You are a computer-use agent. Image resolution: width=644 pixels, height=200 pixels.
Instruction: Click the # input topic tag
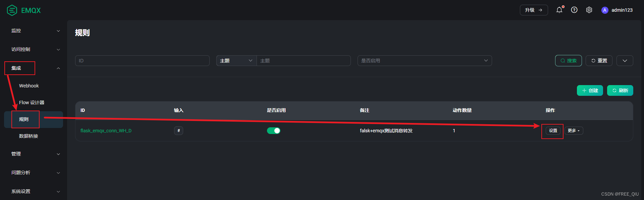[x=178, y=131]
